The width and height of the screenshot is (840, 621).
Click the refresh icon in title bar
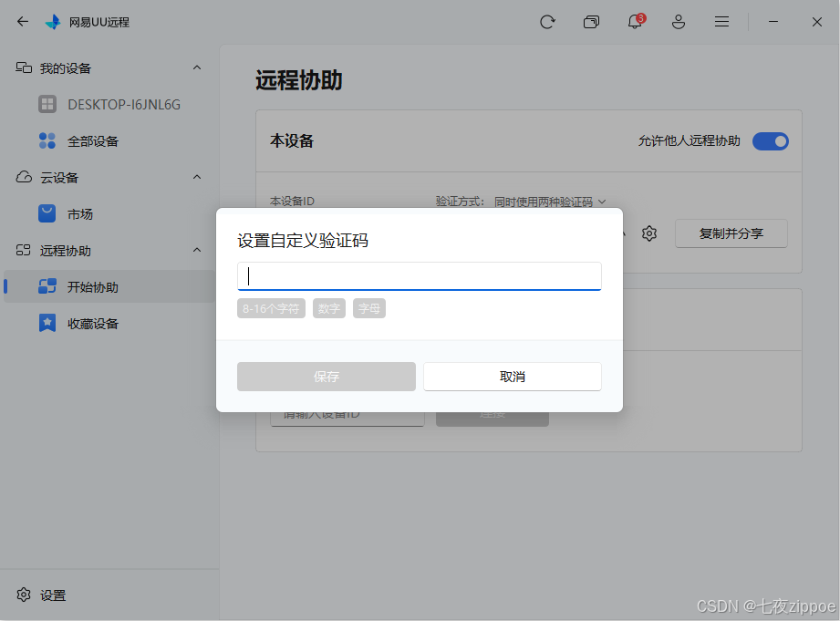(x=547, y=22)
